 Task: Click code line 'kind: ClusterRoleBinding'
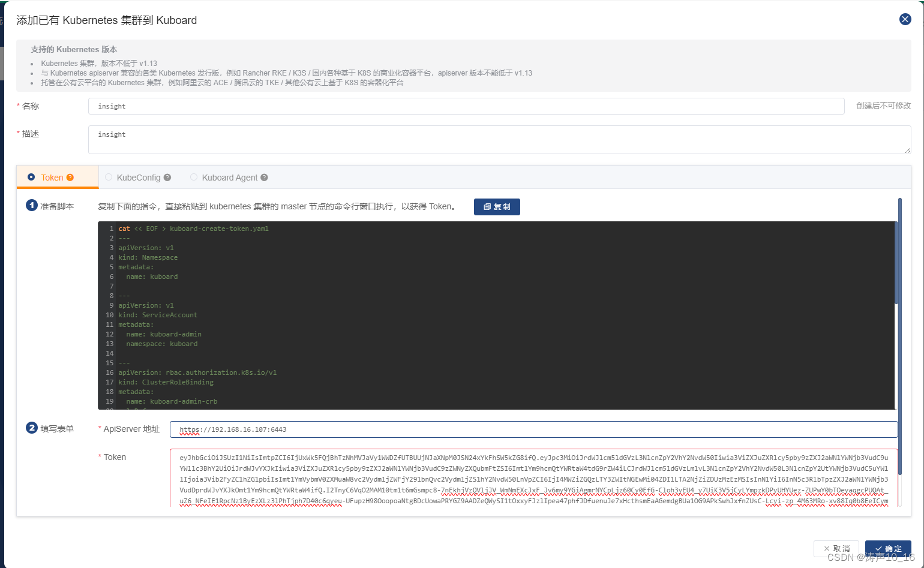[166, 382]
